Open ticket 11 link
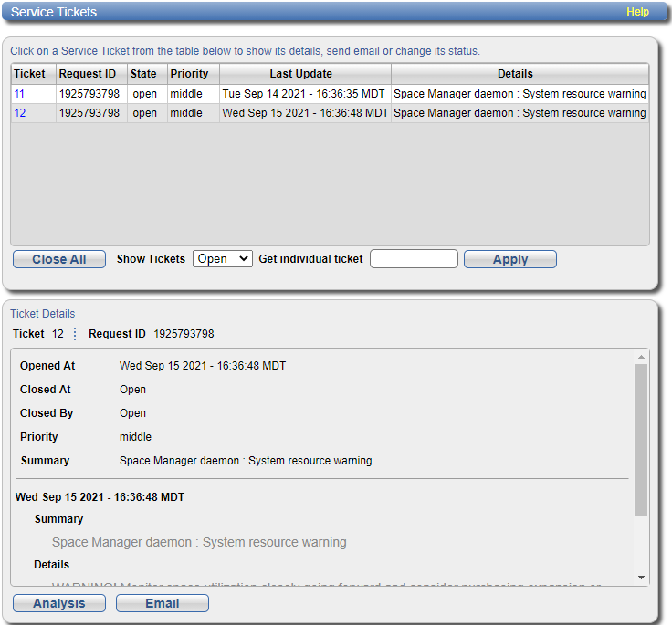 click(x=19, y=94)
